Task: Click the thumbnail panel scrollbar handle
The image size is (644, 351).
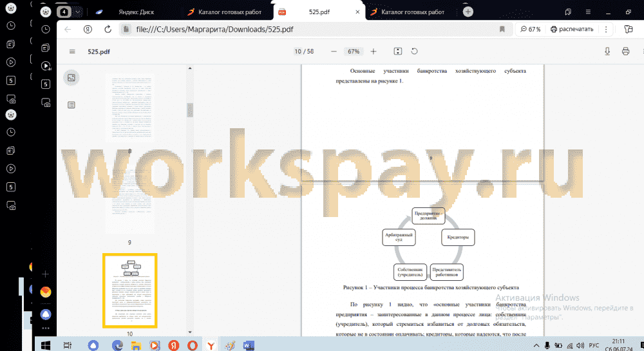Action: 190,110
